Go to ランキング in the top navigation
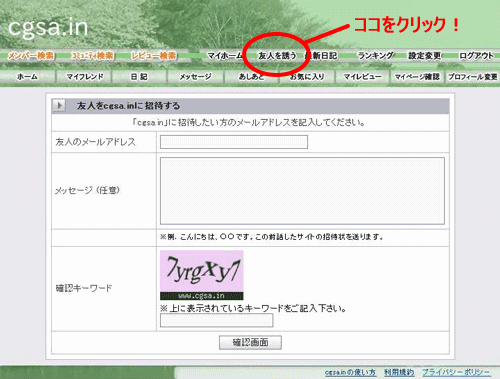500x379 pixels. coord(376,56)
